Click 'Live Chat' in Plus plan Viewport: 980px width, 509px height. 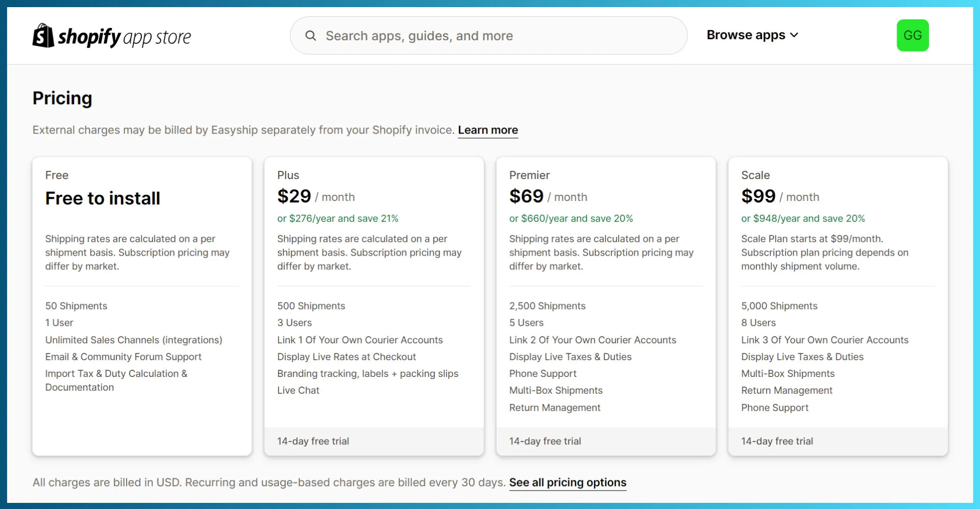point(298,390)
